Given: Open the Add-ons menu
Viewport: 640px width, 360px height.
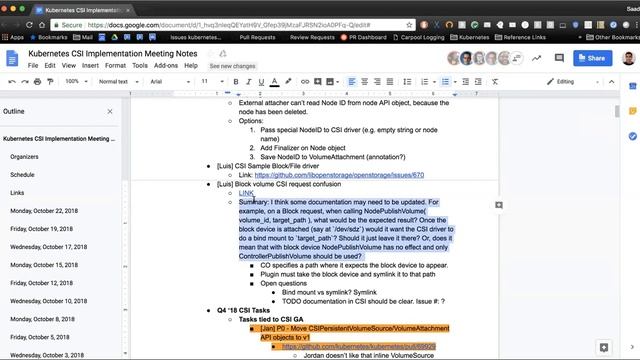Looking at the screenshot, I should click(166, 66).
